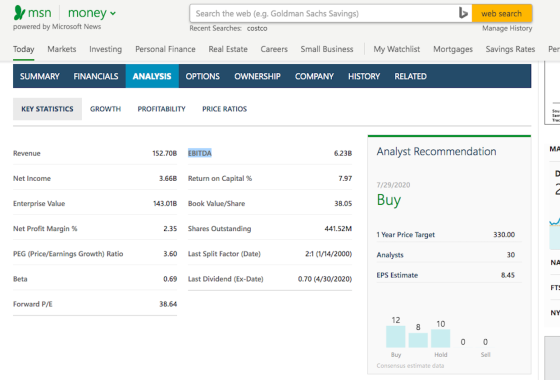Click the Analysts count row label
This screenshot has height=380, width=560.
[390, 255]
